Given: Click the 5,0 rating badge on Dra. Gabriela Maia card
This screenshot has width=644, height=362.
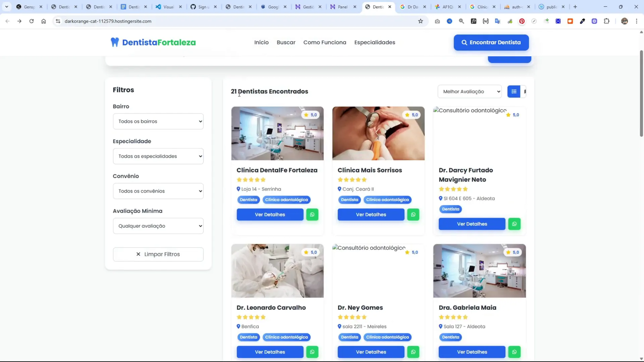Looking at the screenshot, I should pos(512,252).
